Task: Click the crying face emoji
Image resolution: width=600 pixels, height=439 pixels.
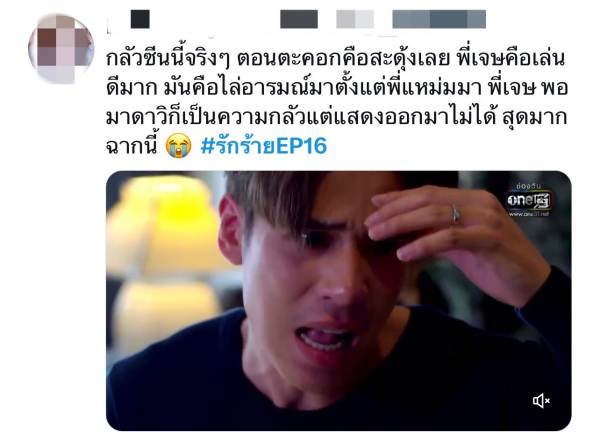Action: 178,146
